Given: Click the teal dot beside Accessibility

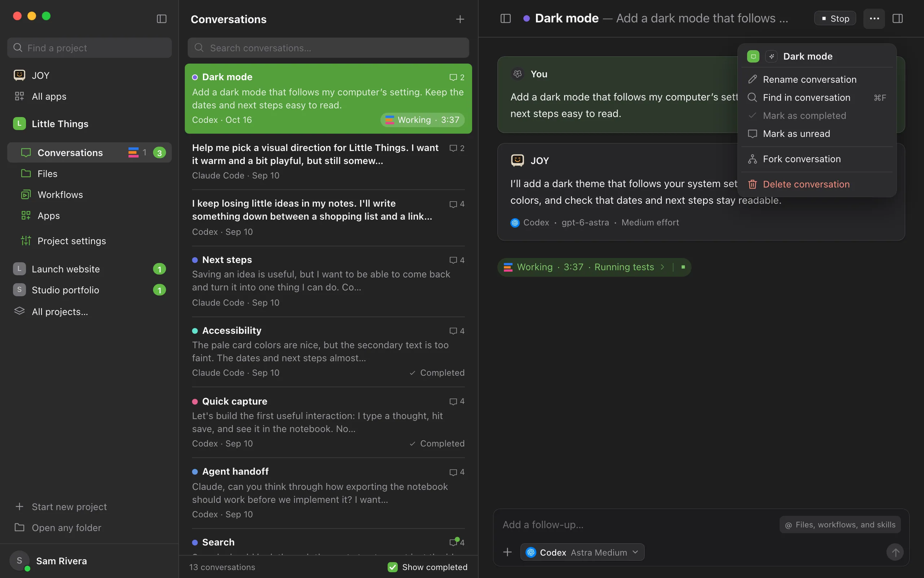Looking at the screenshot, I should 195,331.
